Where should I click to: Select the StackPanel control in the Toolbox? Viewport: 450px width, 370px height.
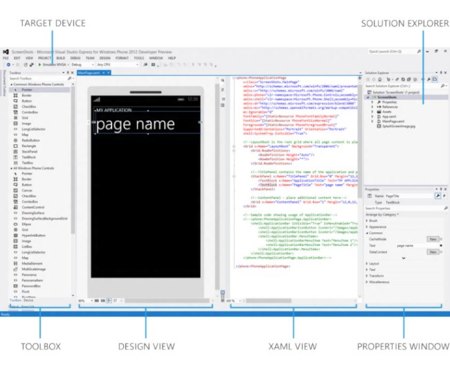(30, 152)
